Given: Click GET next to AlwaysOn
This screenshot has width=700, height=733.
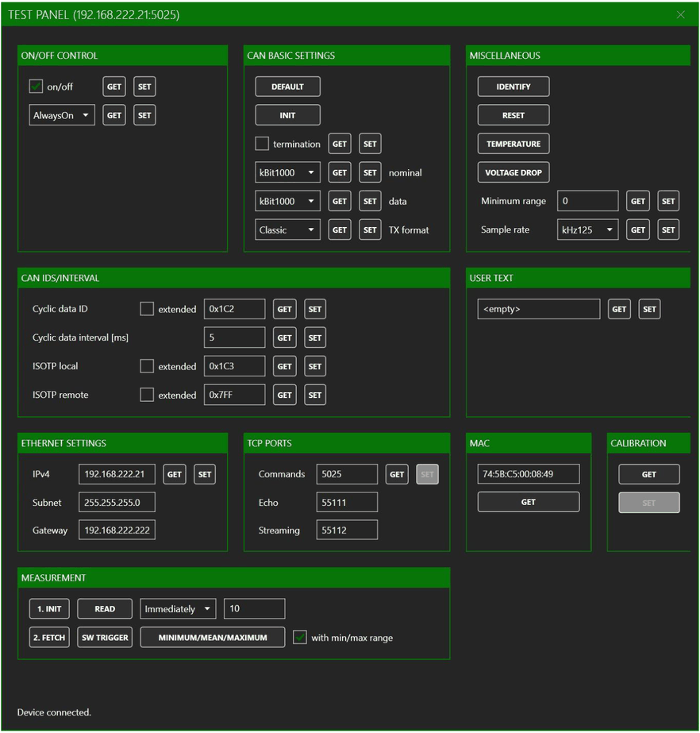Looking at the screenshot, I should (x=114, y=115).
